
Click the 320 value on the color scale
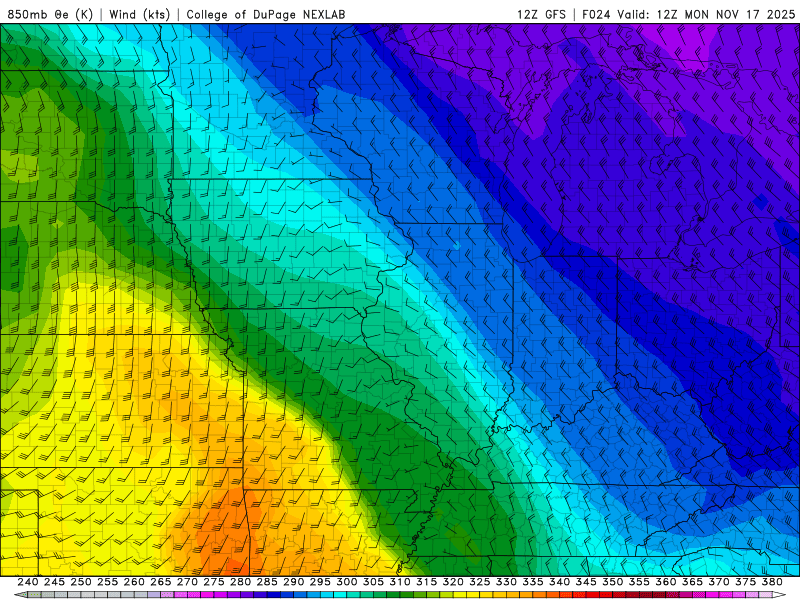click(453, 582)
